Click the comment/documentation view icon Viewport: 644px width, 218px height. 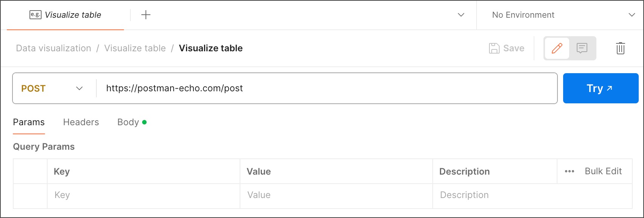[582, 48]
